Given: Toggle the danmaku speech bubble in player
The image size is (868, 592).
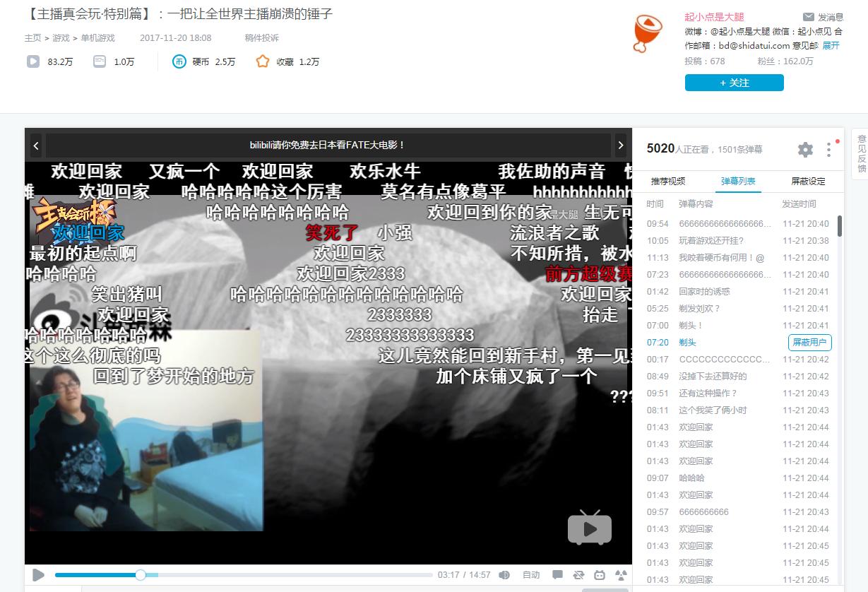Looking at the screenshot, I should click(558, 575).
